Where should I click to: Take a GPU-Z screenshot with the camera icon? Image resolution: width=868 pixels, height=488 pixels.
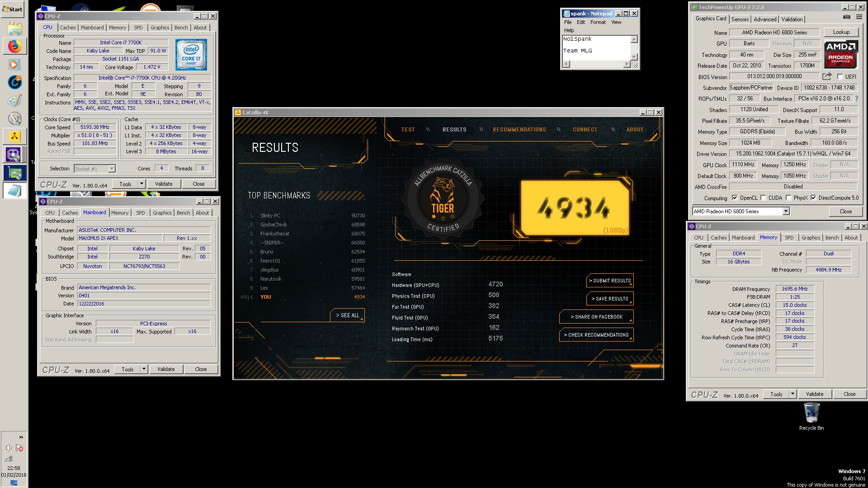click(x=847, y=17)
